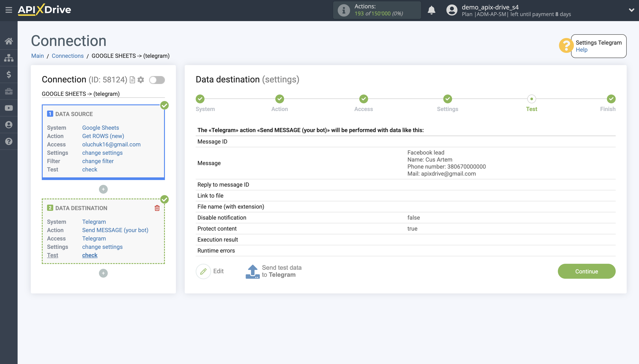Go to Connections via the breadcrumb
Viewport: 639px width, 364px height.
(68, 56)
